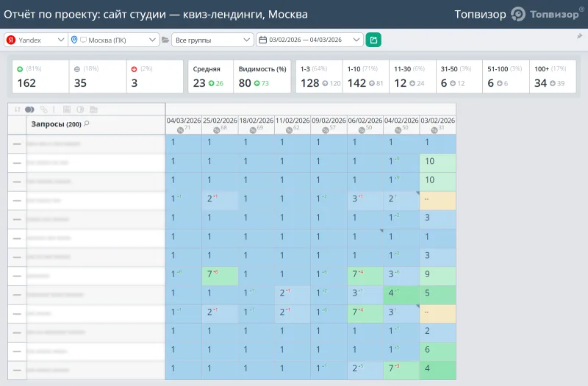Click the green export/share button
Image resolution: width=588 pixels, height=386 pixels.
pyautogui.click(x=373, y=40)
